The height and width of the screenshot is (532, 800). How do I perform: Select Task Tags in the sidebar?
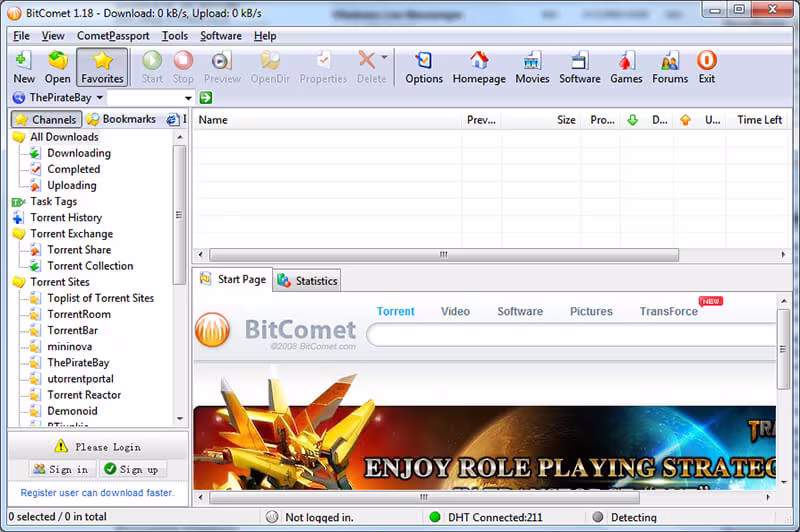(x=54, y=201)
